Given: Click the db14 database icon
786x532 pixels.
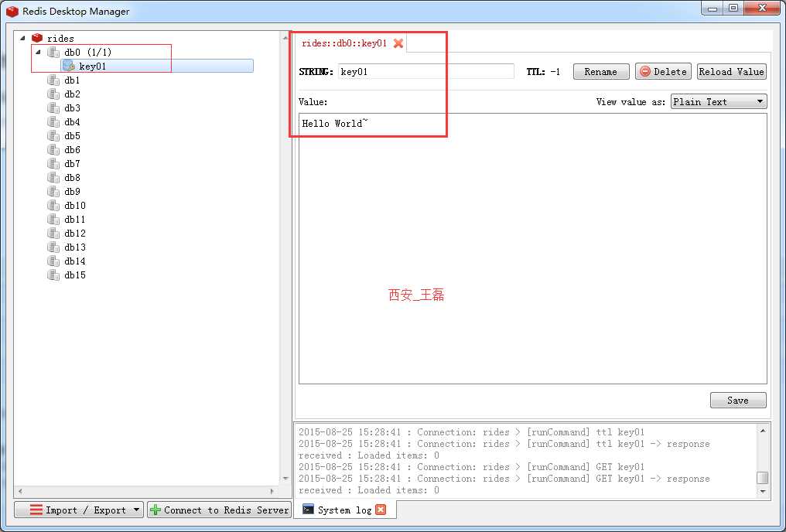Looking at the screenshot, I should (x=53, y=261).
